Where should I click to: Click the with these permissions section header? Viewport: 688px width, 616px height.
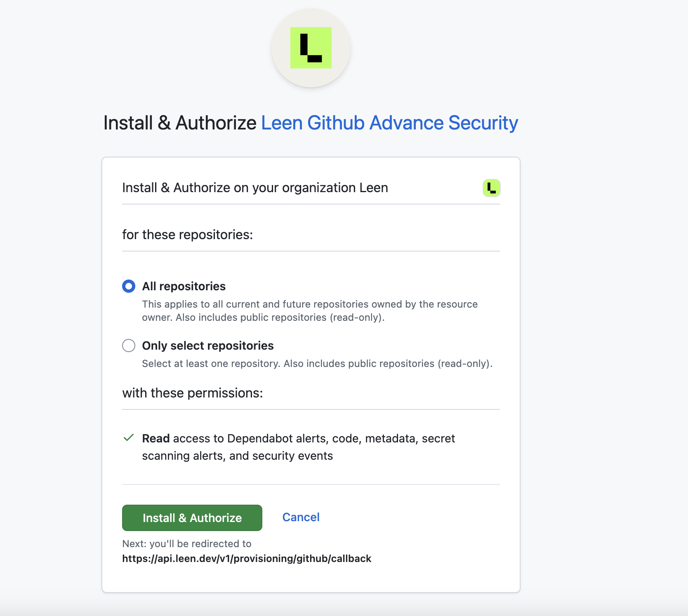193,393
